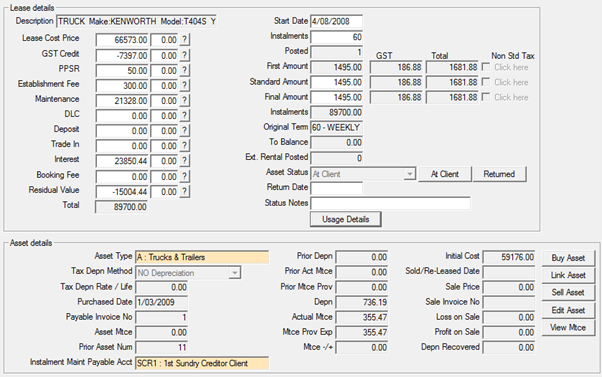Click the Edit Asset button
602x377 pixels.
pyautogui.click(x=568, y=310)
